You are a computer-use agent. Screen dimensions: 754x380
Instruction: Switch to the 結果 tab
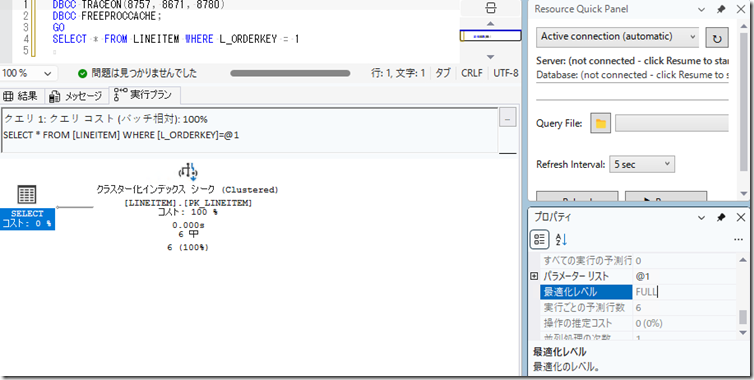coord(22,96)
